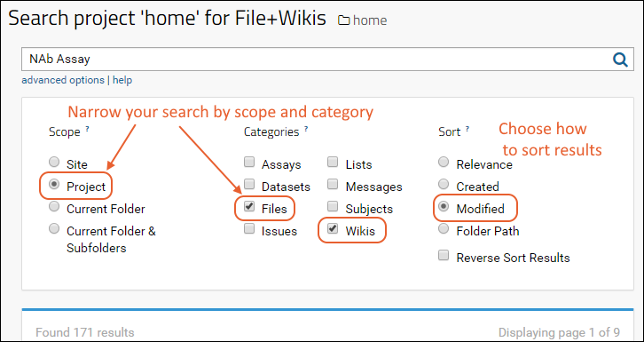Select Current Folder scope option
Image resolution: width=644 pixels, height=342 pixels.
[x=54, y=206]
